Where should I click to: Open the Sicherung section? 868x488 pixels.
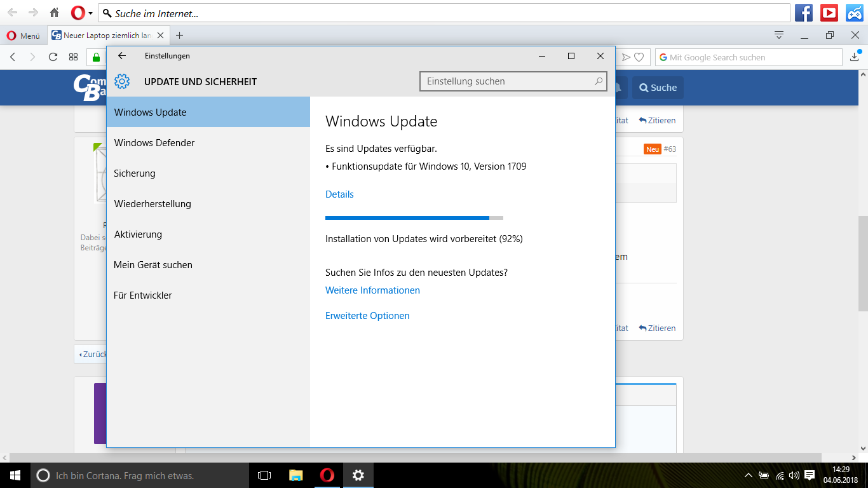pos(208,173)
